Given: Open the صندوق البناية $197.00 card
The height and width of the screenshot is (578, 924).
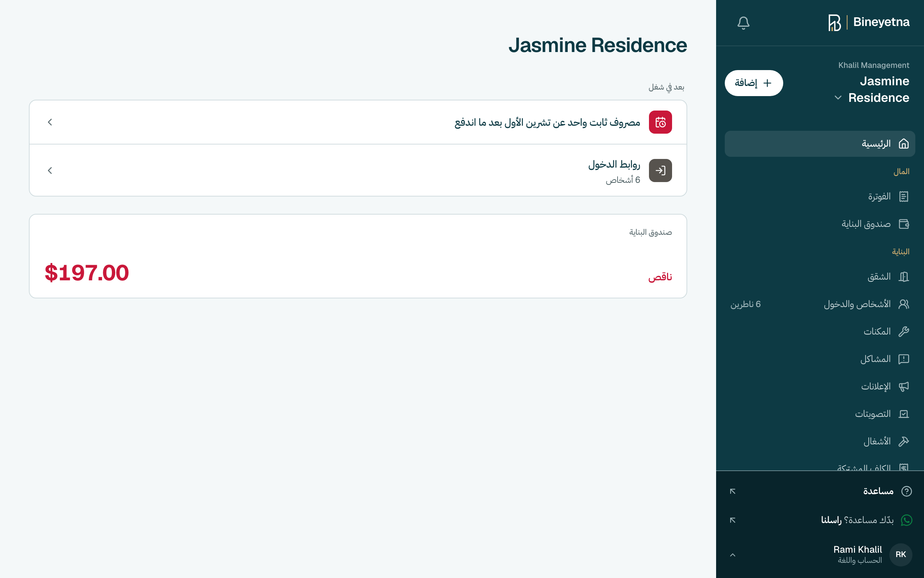Looking at the screenshot, I should [358, 256].
